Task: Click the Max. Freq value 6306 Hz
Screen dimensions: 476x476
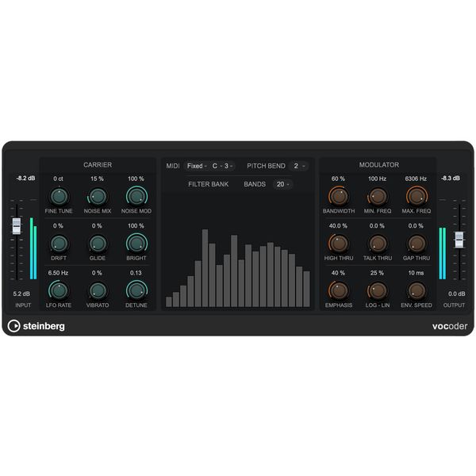Action: [416, 178]
